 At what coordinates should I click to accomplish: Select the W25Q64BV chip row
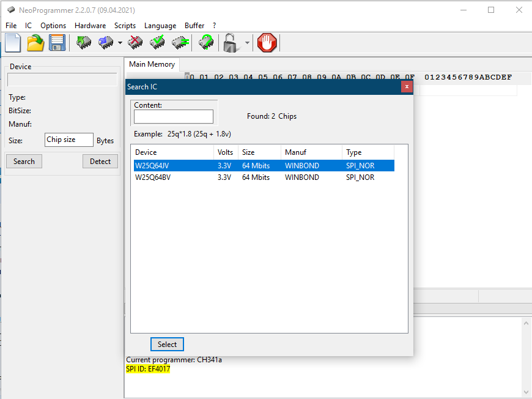(x=264, y=177)
